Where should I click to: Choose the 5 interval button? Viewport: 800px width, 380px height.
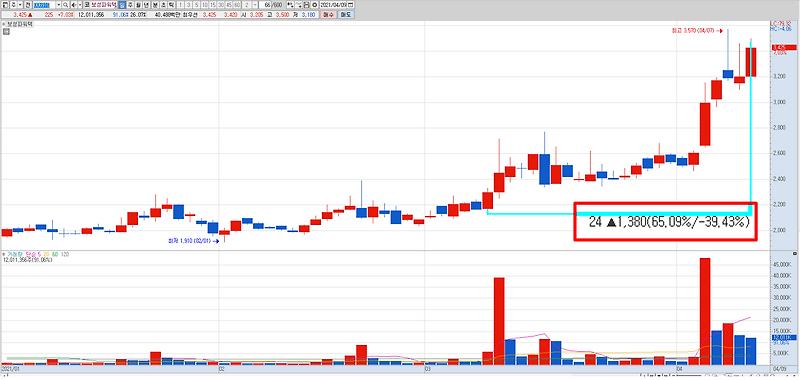196,5
